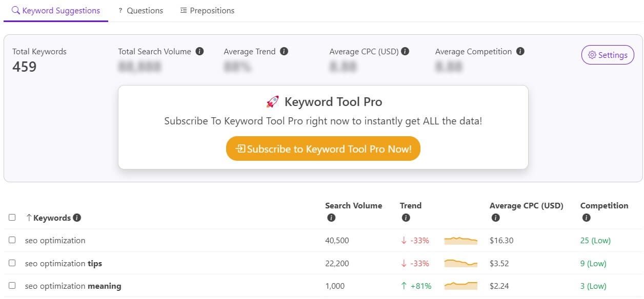
Task: Sort by the Search Volume header
Action: tap(353, 205)
